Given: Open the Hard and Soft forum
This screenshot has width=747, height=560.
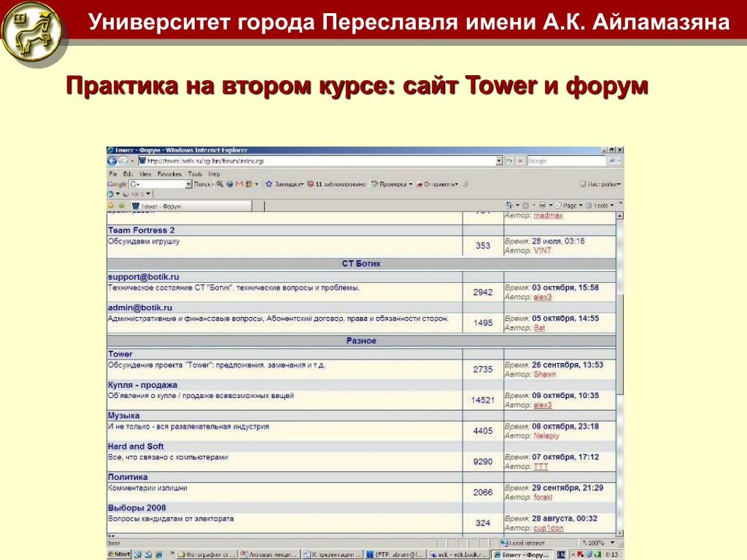Looking at the screenshot, I should tap(136, 446).
